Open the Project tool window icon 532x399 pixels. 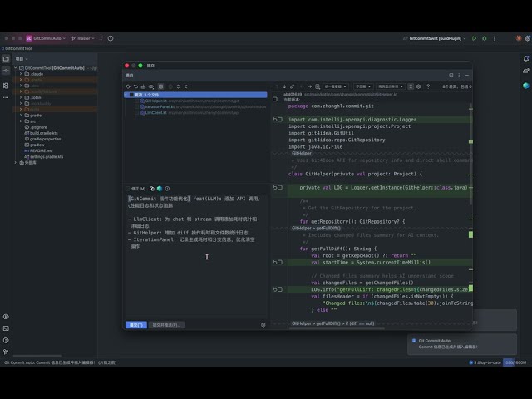click(x=6, y=59)
